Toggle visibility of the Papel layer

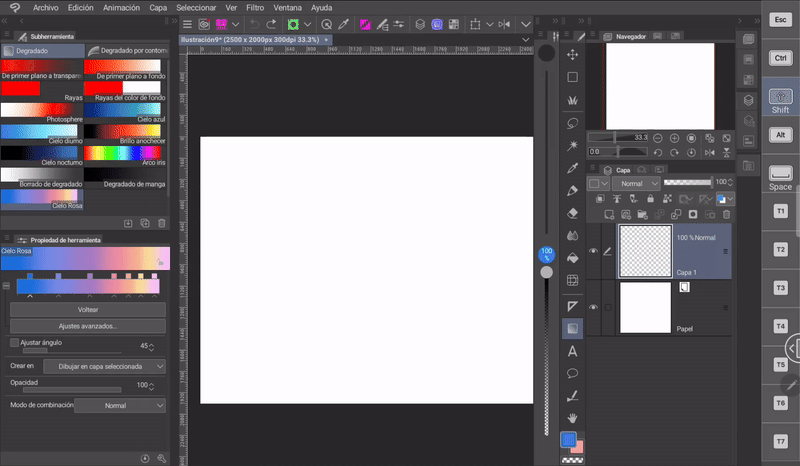pos(593,307)
